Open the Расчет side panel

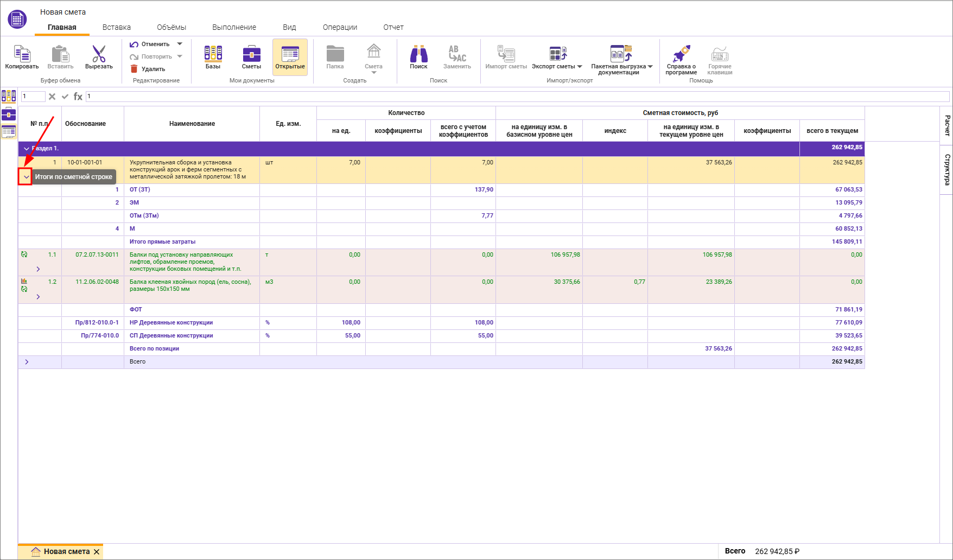click(947, 125)
